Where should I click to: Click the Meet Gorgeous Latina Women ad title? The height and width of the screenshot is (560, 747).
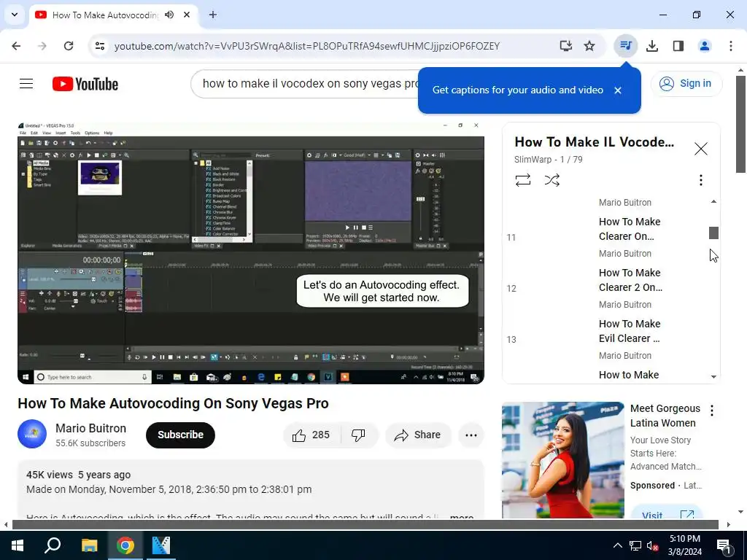(665, 416)
